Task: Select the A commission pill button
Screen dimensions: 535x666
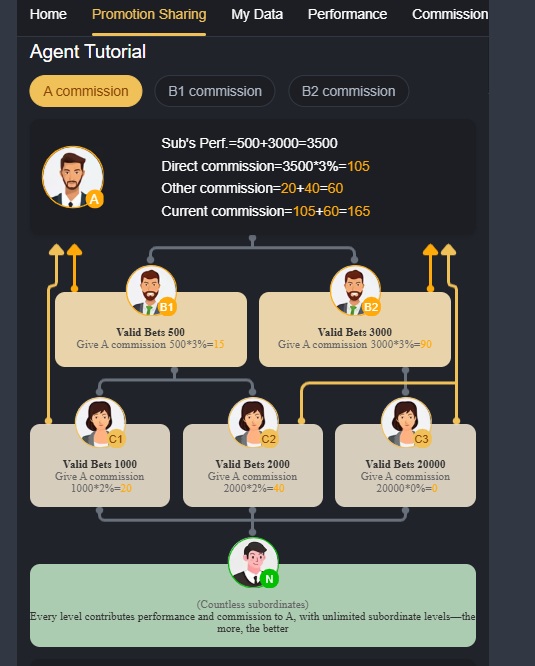Action: (86, 91)
